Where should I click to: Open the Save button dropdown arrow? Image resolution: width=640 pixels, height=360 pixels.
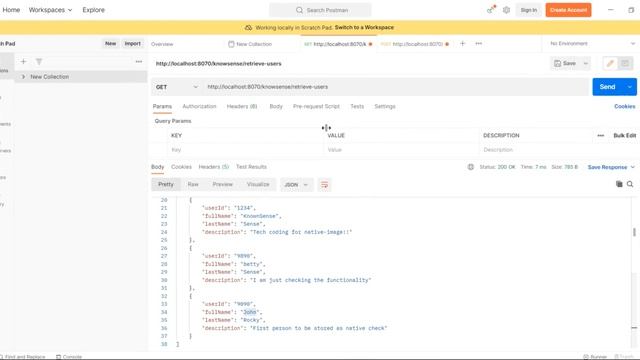[x=586, y=63]
